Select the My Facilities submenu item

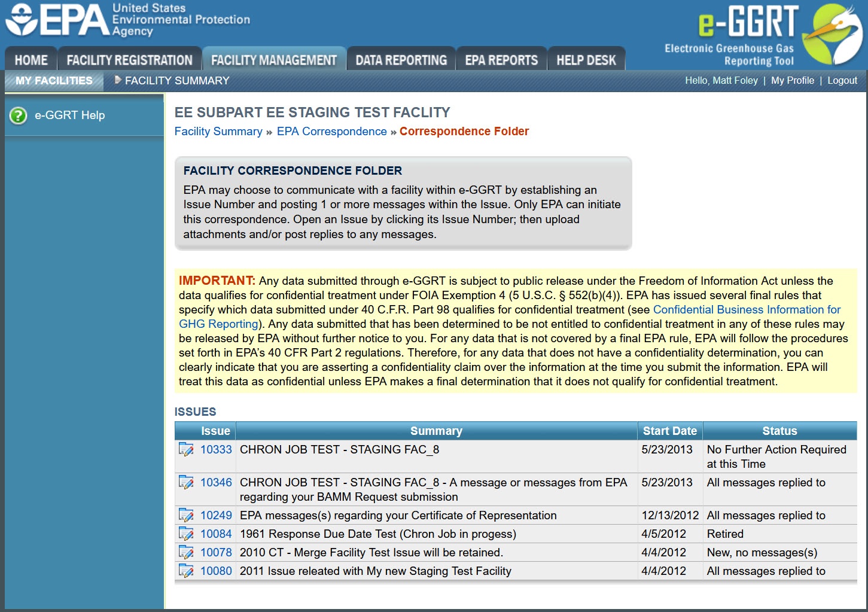click(54, 81)
